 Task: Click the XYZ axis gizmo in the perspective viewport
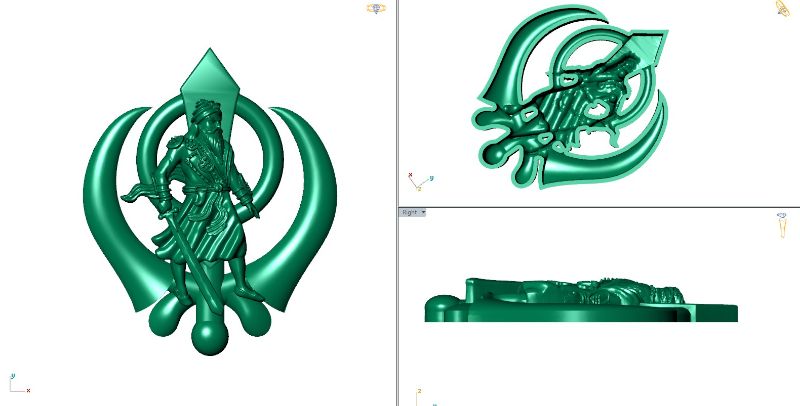click(418, 181)
